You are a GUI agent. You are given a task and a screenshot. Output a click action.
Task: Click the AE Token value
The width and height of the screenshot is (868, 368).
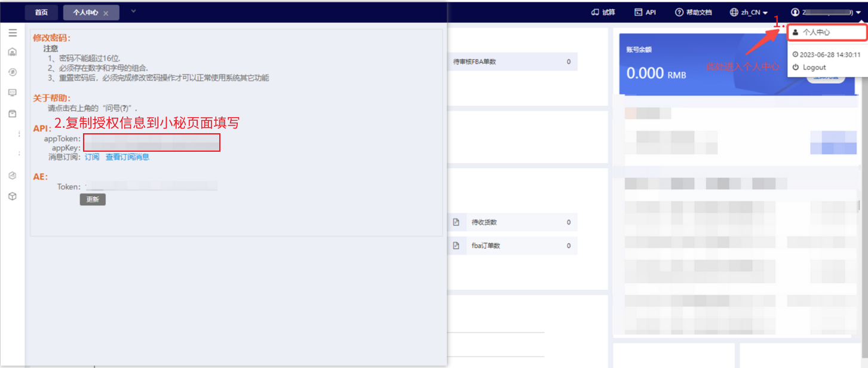[151, 186]
